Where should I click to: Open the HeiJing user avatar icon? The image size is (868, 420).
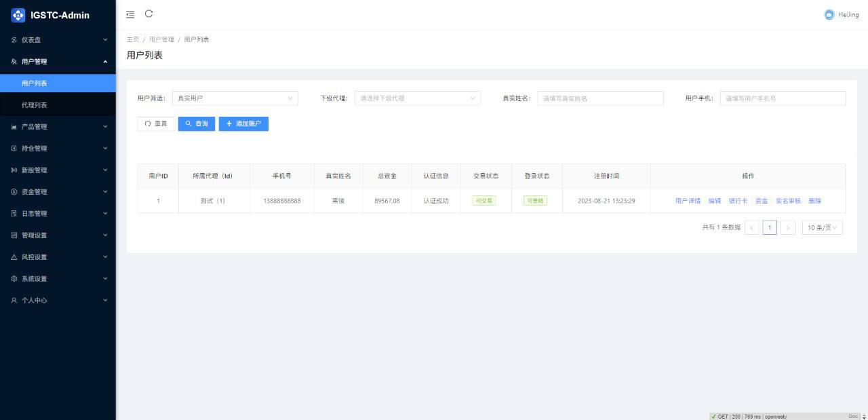click(x=828, y=14)
